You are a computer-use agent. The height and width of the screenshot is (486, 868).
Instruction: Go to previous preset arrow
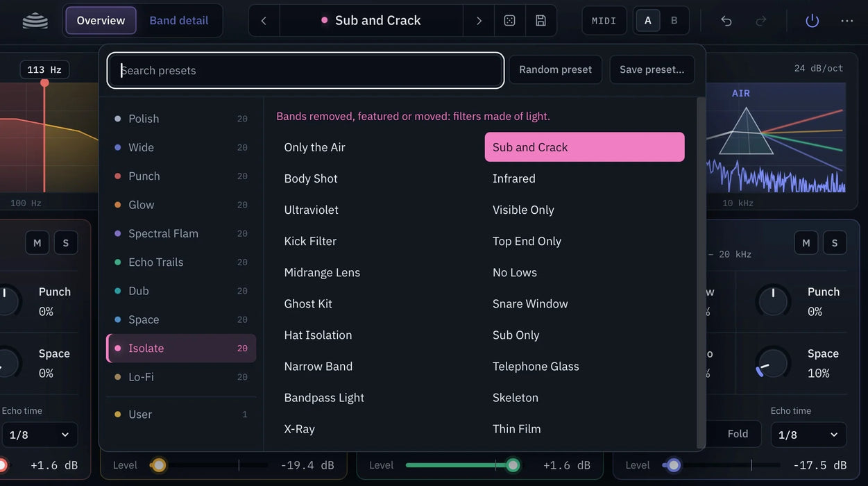pyautogui.click(x=264, y=21)
